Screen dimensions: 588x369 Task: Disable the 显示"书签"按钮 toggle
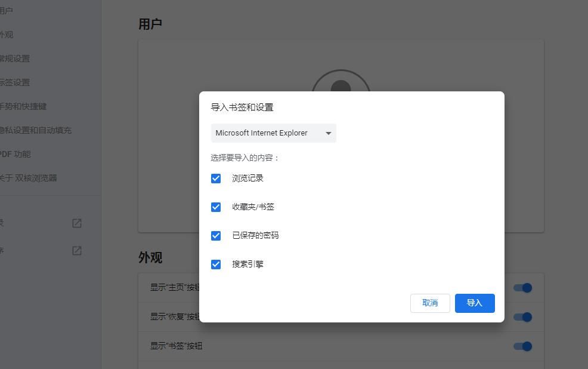(x=522, y=346)
